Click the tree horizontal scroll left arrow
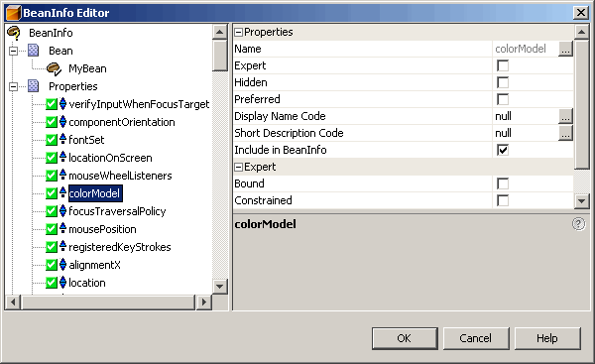This screenshot has width=595, height=364. coord(13,303)
